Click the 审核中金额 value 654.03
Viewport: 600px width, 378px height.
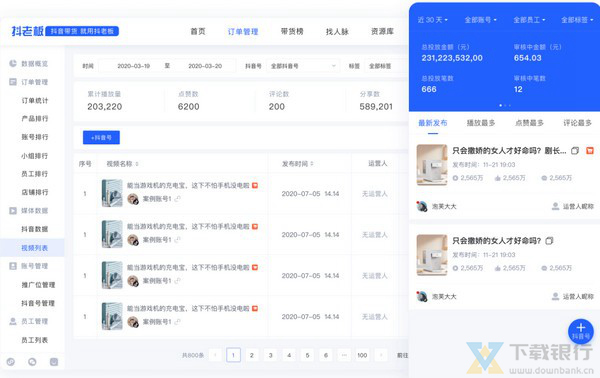tap(527, 58)
